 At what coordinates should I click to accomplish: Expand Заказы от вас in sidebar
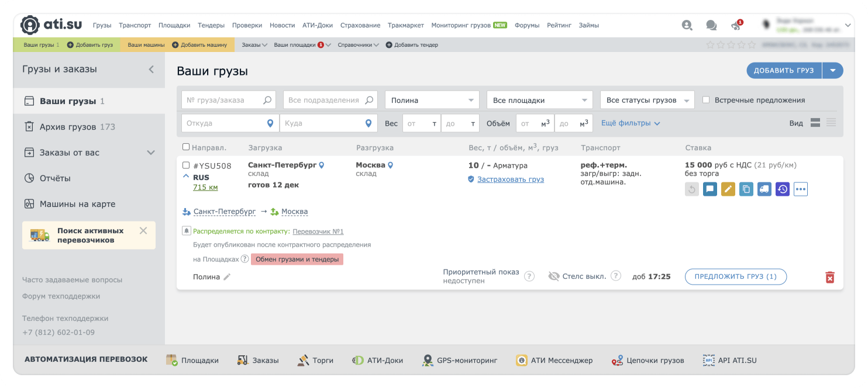tap(150, 153)
